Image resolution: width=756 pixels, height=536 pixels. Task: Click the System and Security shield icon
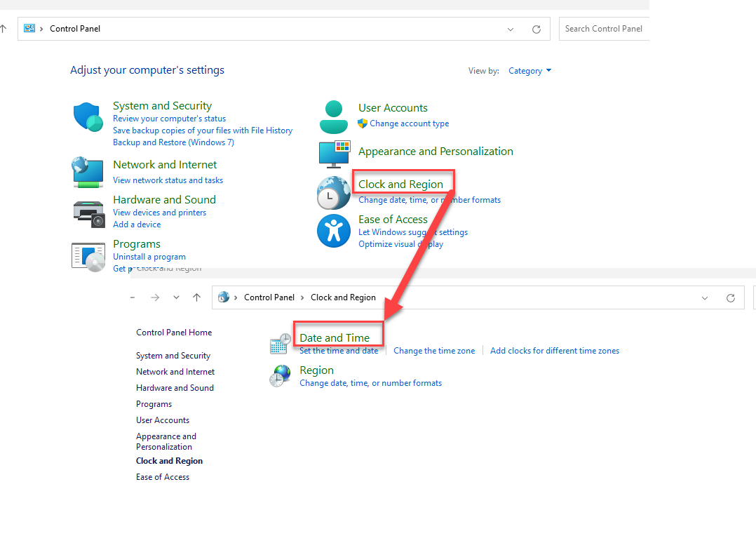tap(88, 116)
